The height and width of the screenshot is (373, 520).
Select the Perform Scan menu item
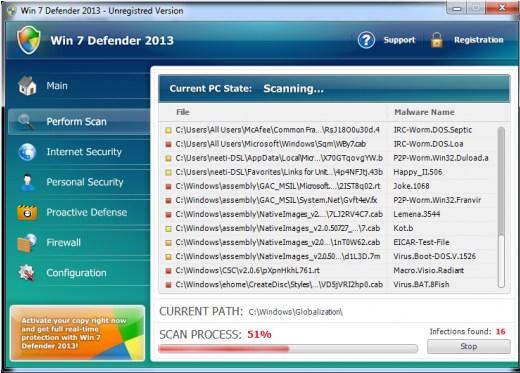click(79, 121)
